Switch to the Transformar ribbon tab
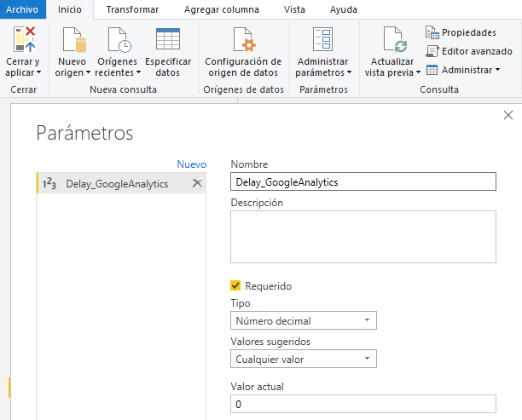 (133, 8)
